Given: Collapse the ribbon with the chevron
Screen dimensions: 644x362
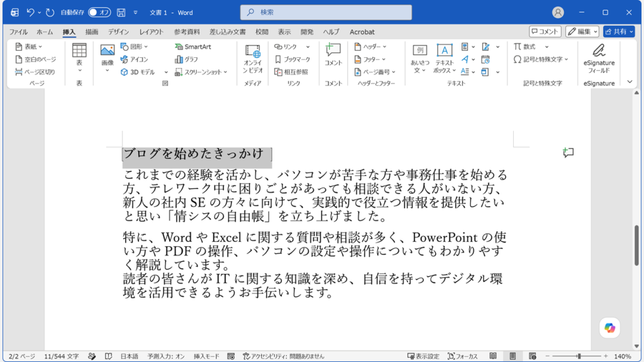Looking at the screenshot, I should [x=630, y=82].
